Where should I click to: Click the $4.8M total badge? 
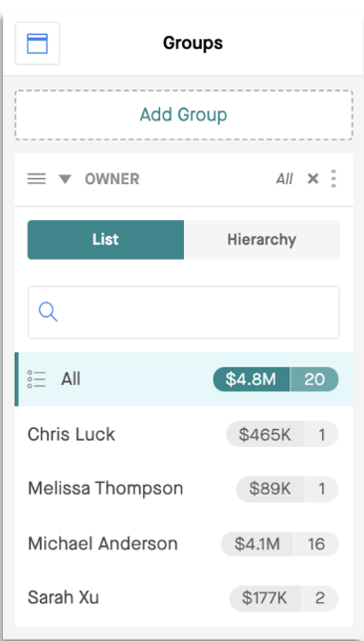252,379
